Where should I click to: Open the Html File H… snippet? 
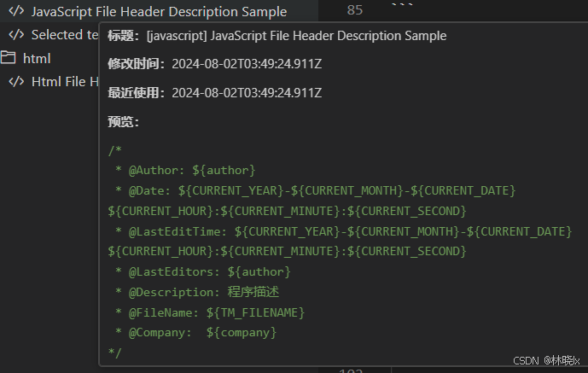tap(65, 81)
